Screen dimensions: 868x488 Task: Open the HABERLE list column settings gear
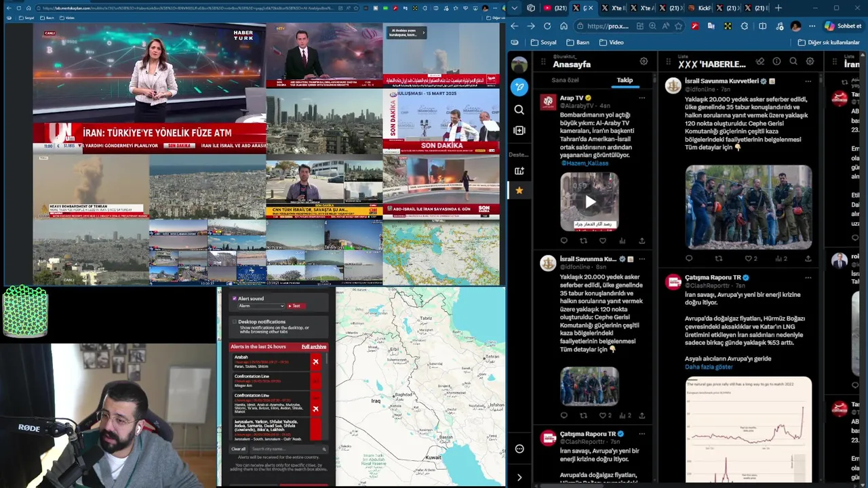click(810, 61)
